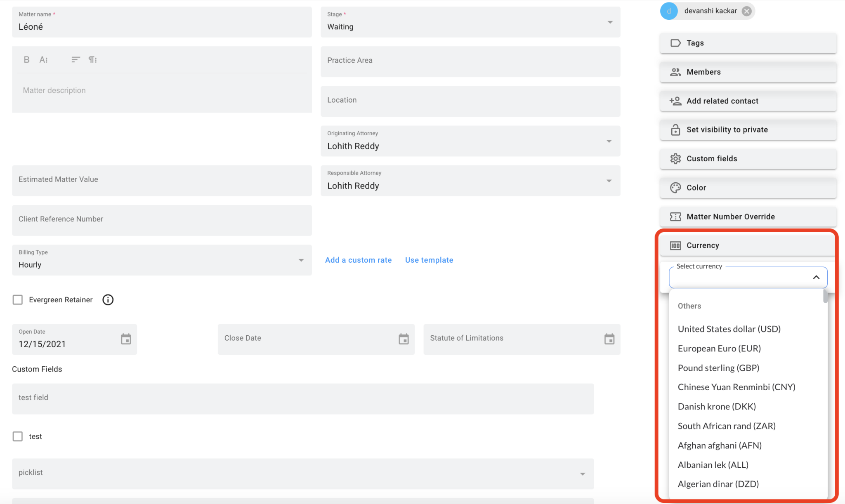Click the Statute of Limitations calendar icon

[x=609, y=339]
